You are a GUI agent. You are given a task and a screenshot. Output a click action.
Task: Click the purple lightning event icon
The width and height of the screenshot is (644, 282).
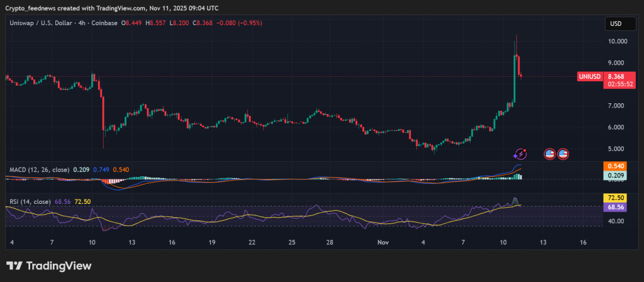(520, 153)
